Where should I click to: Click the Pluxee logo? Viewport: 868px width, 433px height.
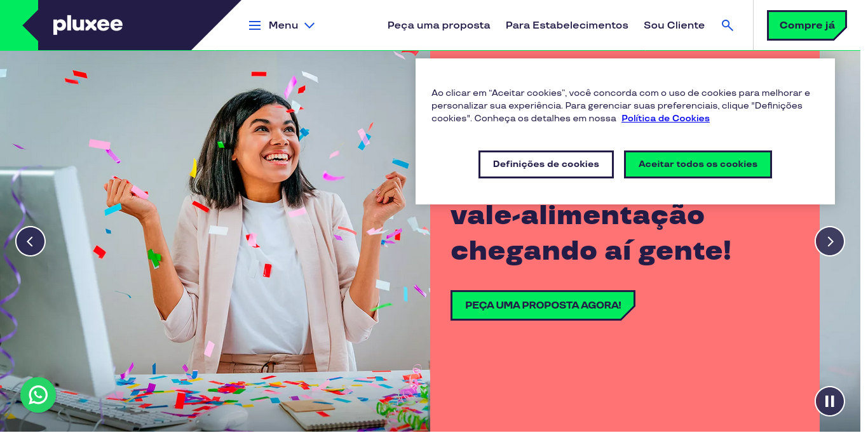pos(88,25)
